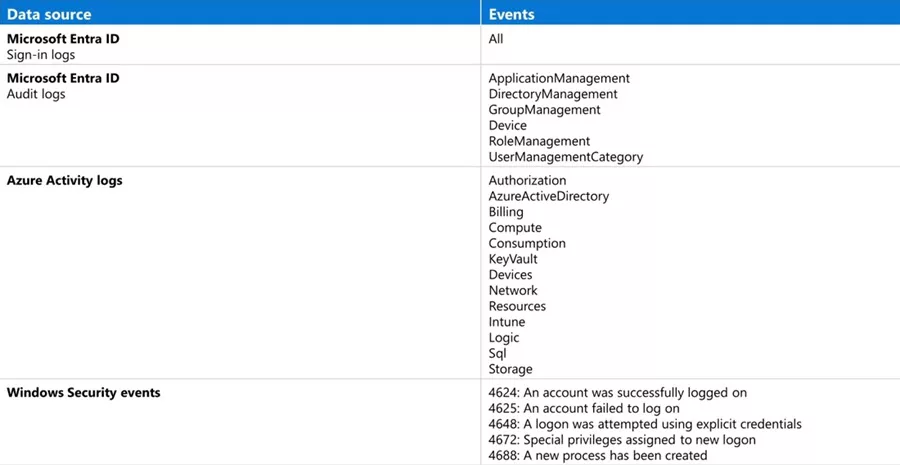Click the "DirectoryManagement" event entry

coord(553,94)
